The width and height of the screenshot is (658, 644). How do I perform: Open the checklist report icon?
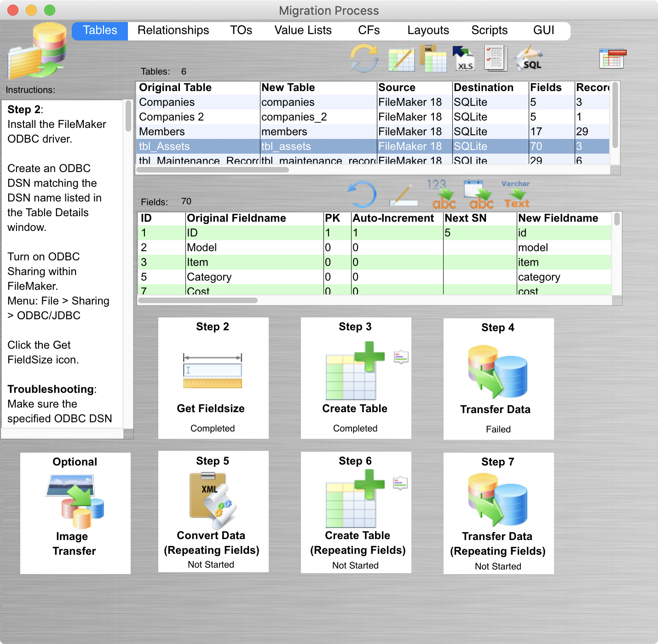496,58
